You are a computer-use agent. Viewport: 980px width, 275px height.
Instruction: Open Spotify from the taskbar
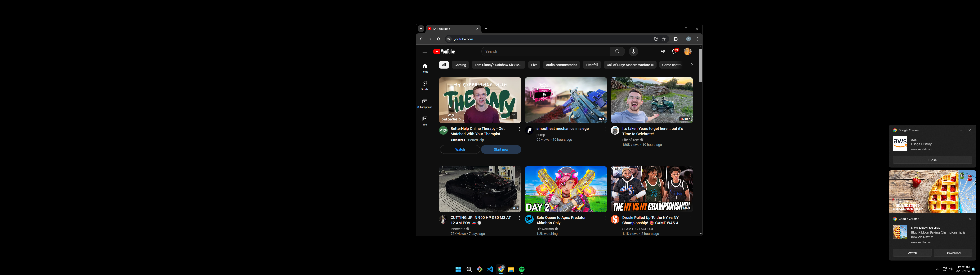pos(522,269)
